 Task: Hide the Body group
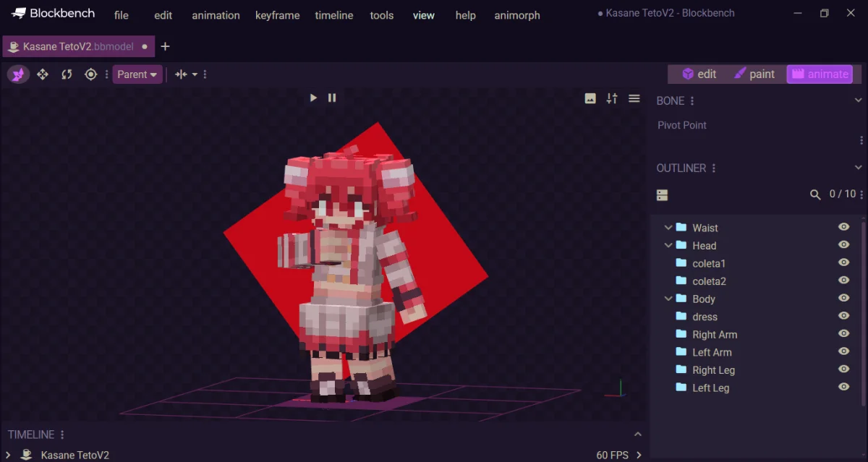pyautogui.click(x=843, y=298)
